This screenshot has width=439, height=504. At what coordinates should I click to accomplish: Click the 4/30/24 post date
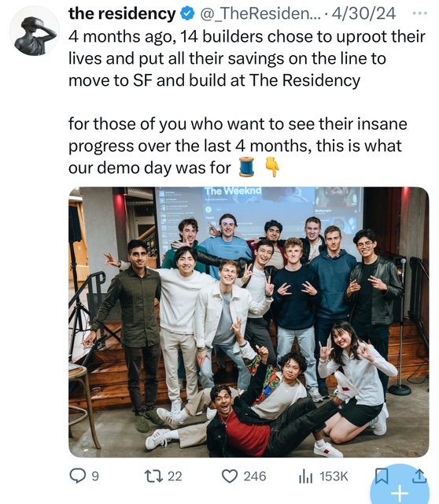tap(363, 13)
